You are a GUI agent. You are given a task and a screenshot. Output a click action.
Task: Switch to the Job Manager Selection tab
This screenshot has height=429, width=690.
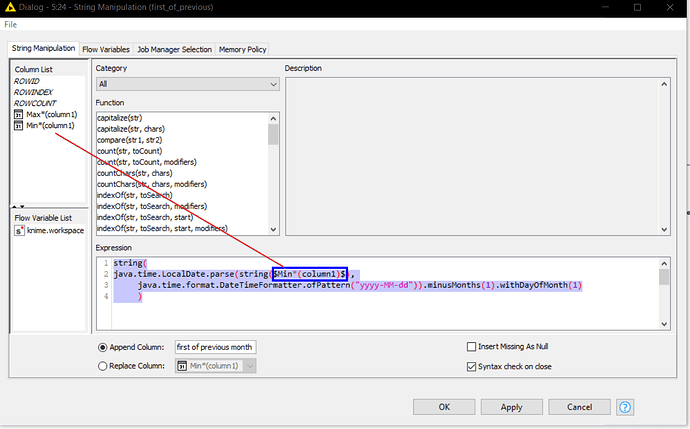(x=175, y=49)
